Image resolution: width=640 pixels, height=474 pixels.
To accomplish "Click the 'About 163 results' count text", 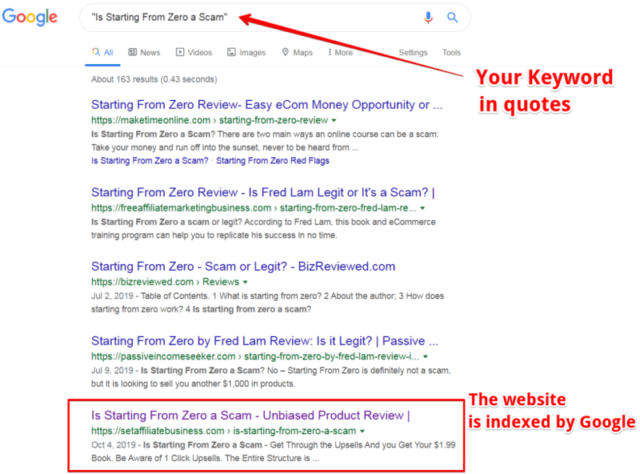I will (x=154, y=79).
